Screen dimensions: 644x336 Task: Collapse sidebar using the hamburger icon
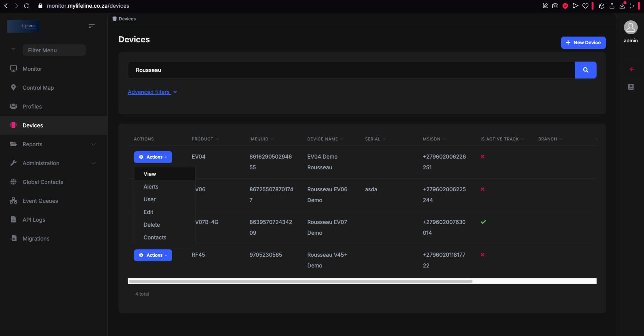click(x=91, y=26)
